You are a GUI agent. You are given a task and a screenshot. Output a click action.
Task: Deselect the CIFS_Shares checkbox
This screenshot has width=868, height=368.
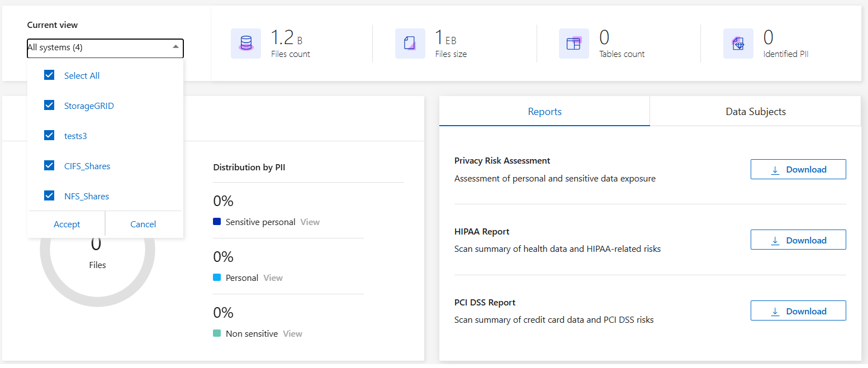click(49, 166)
